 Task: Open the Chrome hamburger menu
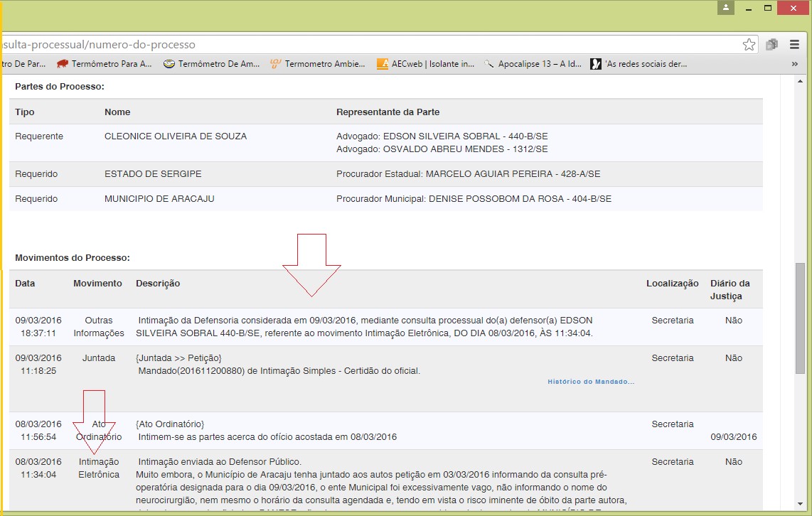tap(795, 45)
